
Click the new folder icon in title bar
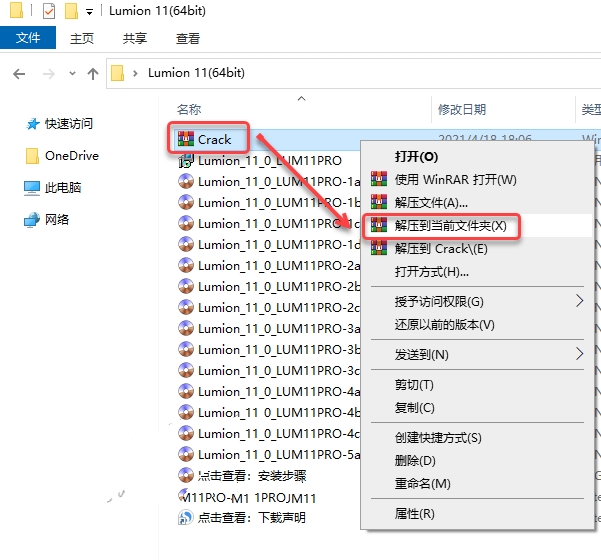coord(71,11)
